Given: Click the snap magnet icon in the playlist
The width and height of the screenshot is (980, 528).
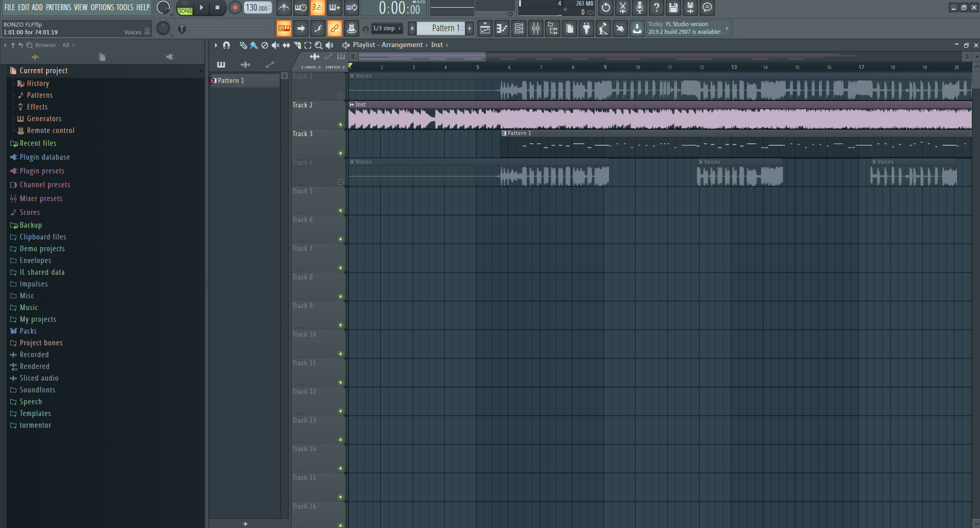Looking at the screenshot, I should coord(227,46).
